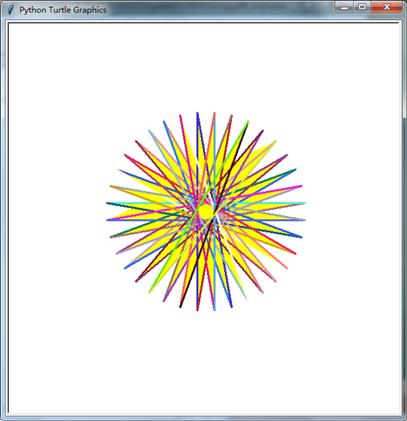Click the olive-gold spike tip on star's left side
The height and width of the screenshot is (421, 407).
pyautogui.click(x=111, y=186)
